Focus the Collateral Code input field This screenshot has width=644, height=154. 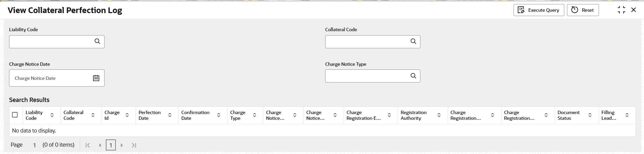(367, 42)
